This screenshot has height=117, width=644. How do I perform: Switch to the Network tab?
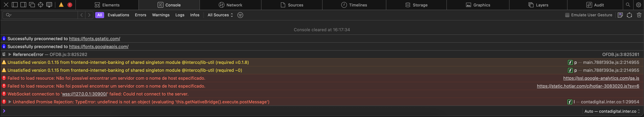(x=230, y=5)
